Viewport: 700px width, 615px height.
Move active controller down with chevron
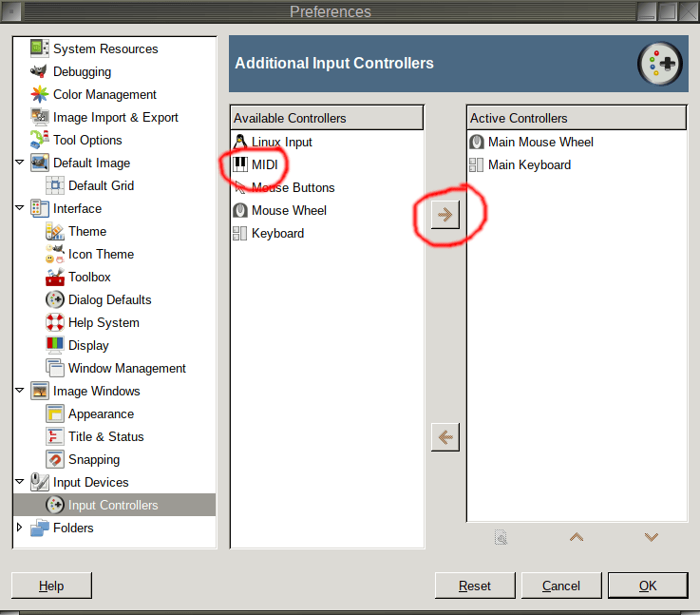[652, 537]
